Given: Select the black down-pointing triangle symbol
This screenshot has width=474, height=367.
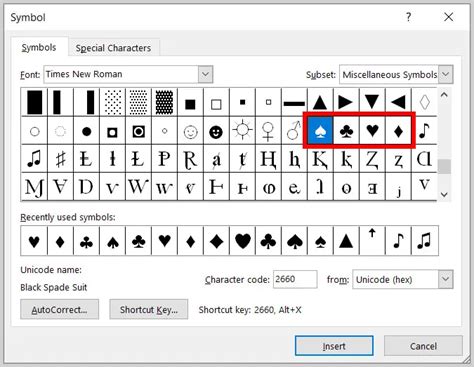Looking at the screenshot, I should [372, 102].
